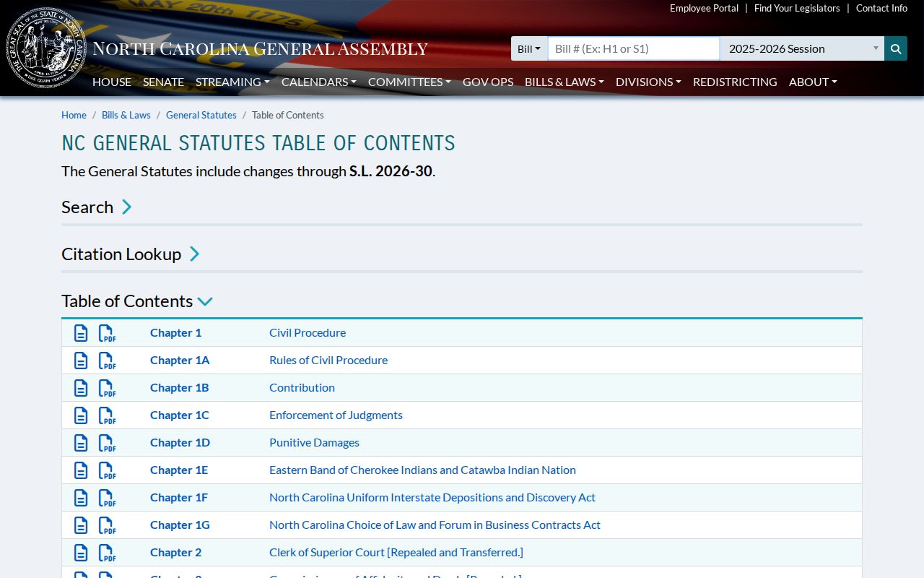The image size is (924, 578).
Task: Open Contact Info link
Action: point(881,8)
